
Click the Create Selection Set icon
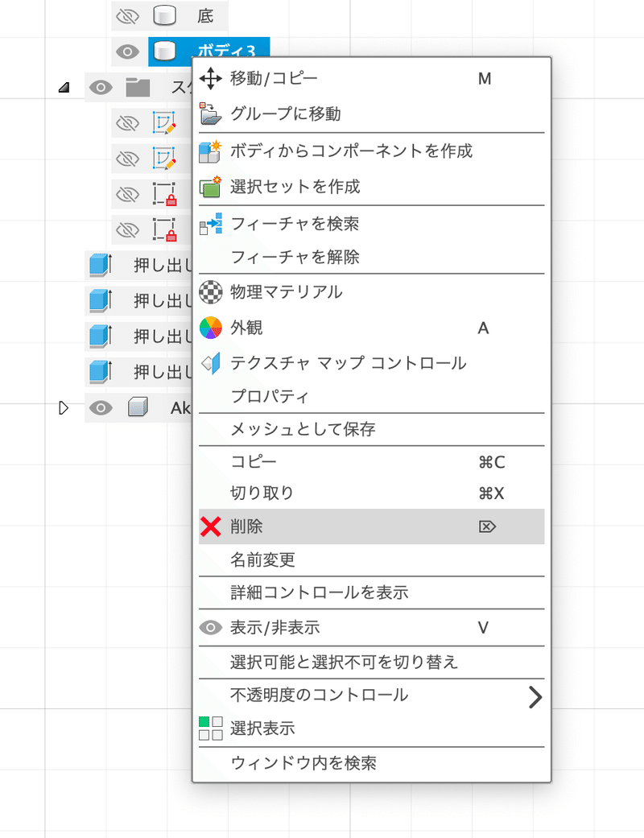click(210, 187)
